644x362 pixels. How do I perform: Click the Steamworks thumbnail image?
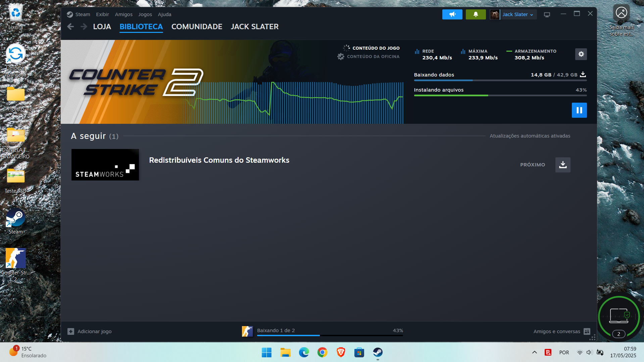(x=105, y=165)
